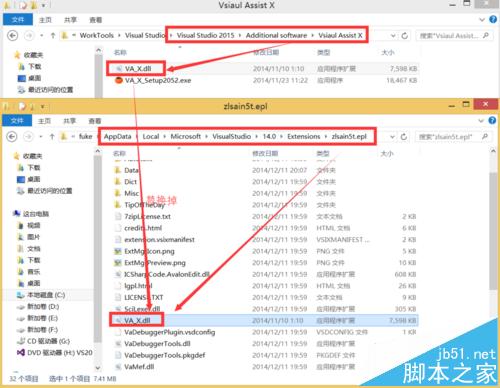This screenshot has width=500, height=388.
Task: Click Back arrow in zlsain5t.epl window
Action: click(12, 137)
